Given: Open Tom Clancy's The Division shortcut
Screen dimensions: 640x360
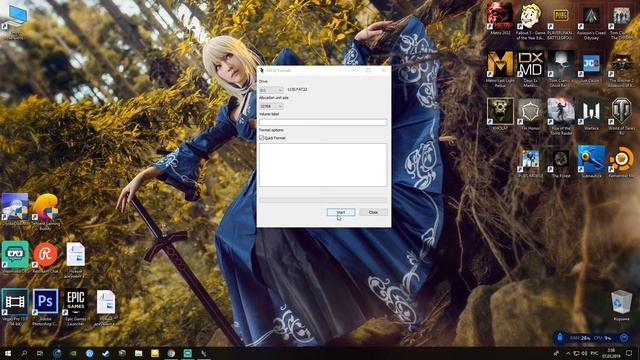Looking at the screenshot, I should pyautogui.click(x=621, y=21).
